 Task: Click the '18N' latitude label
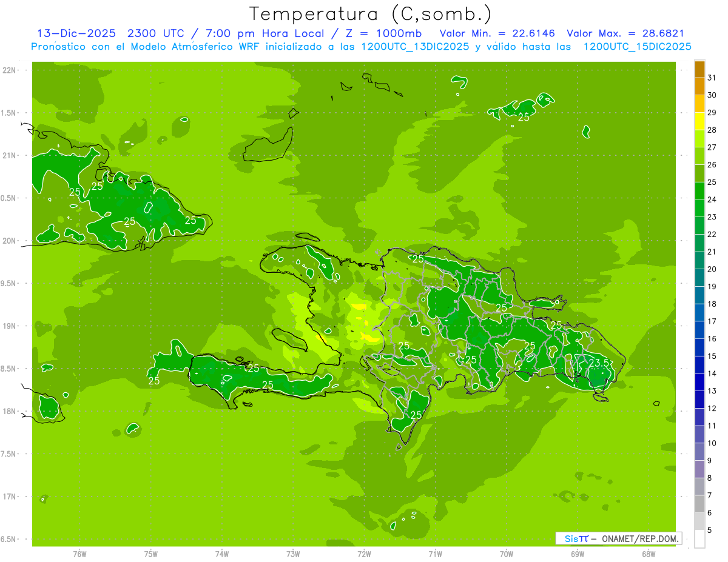point(10,411)
